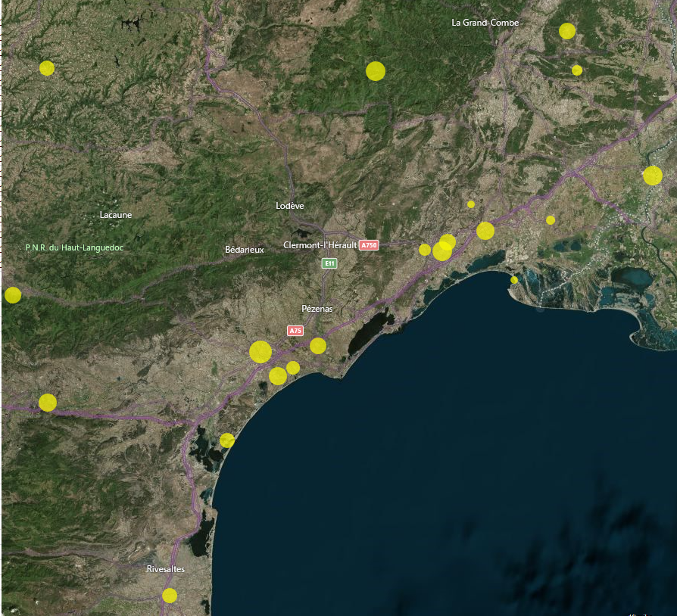
Task: Click the yellow marker near La Grand-Combe
Action: (x=566, y=32)
